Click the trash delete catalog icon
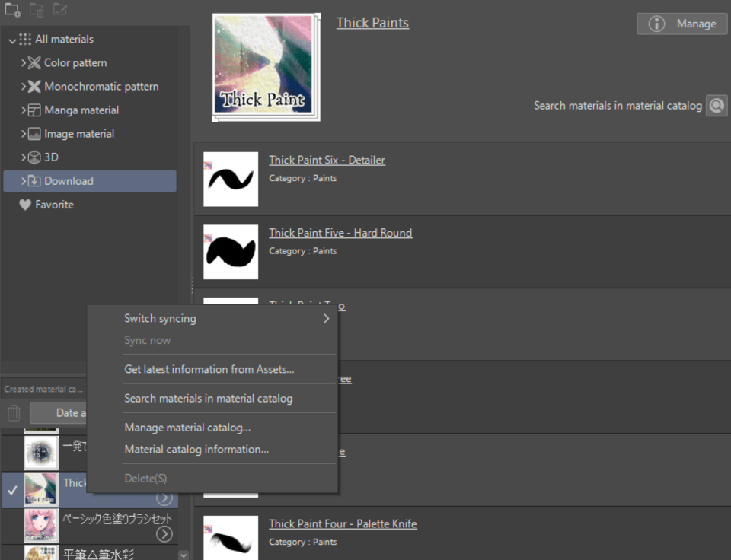This screenshot has height=560, width=731. (x=14, y=413)
